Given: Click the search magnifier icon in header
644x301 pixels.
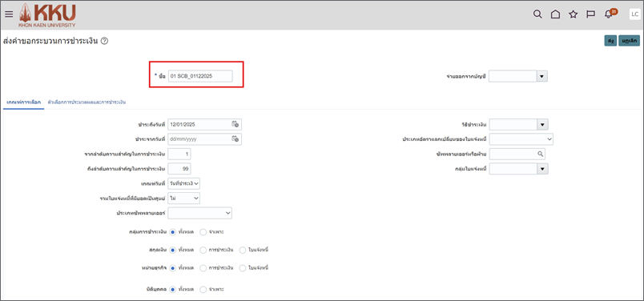Looking at the screenshot, I should click(x=537, y=14).
